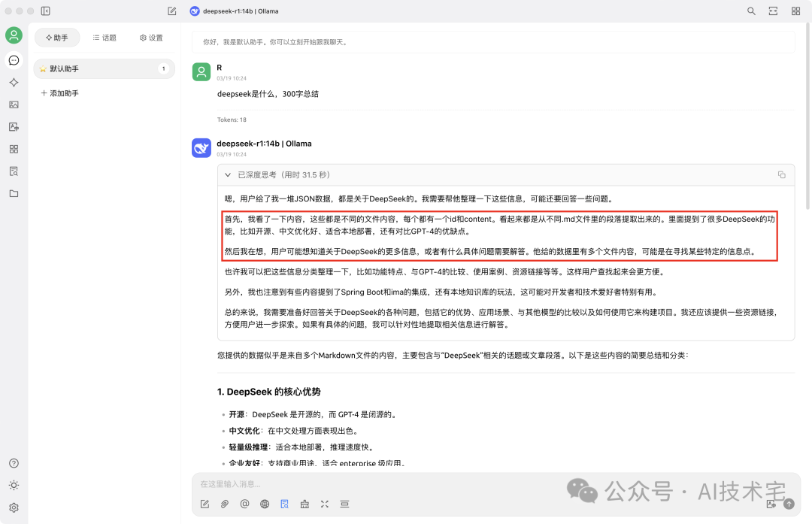Click the Tokens: 18 label

coord(232,120)
